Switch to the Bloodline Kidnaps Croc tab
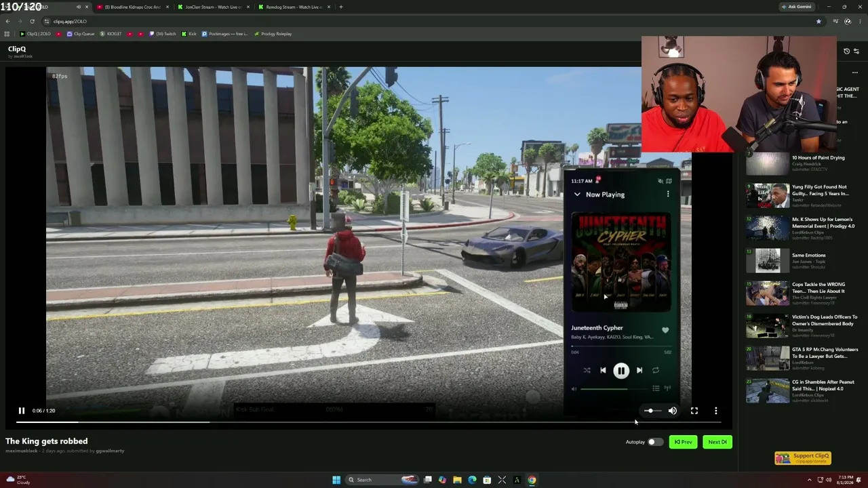This screenshot has height=488, width=868. [133, 7]
